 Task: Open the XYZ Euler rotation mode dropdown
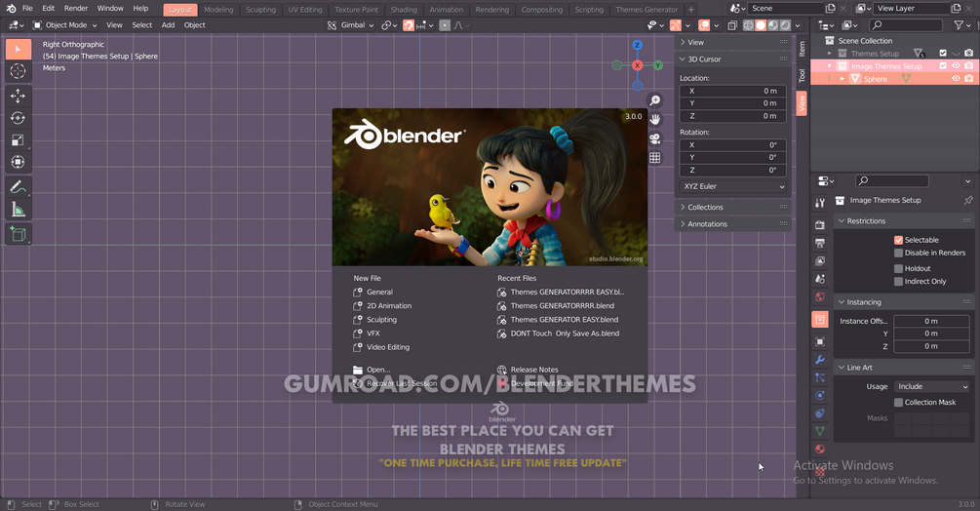coord(733,186)
